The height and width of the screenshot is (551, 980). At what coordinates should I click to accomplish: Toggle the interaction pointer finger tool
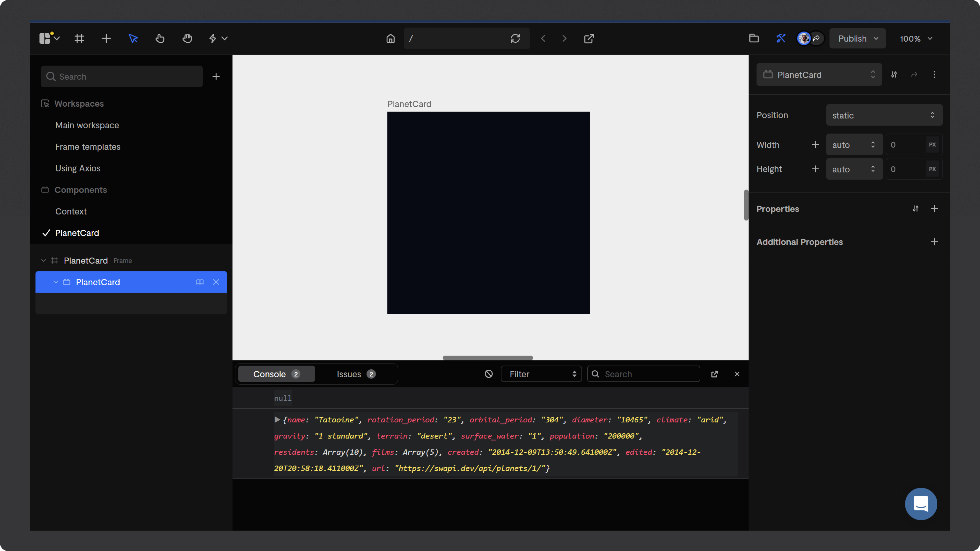pyautogui.click(x=160, y=39)
